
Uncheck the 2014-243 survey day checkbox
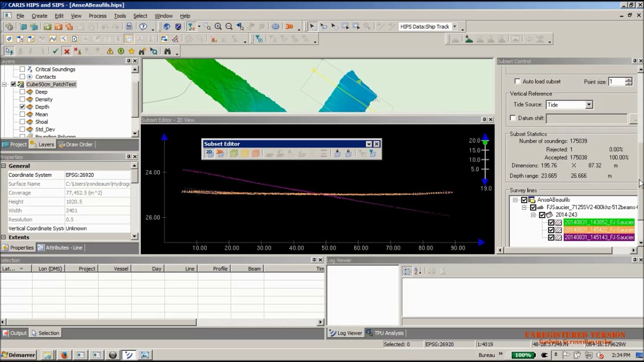pos(542,215)
